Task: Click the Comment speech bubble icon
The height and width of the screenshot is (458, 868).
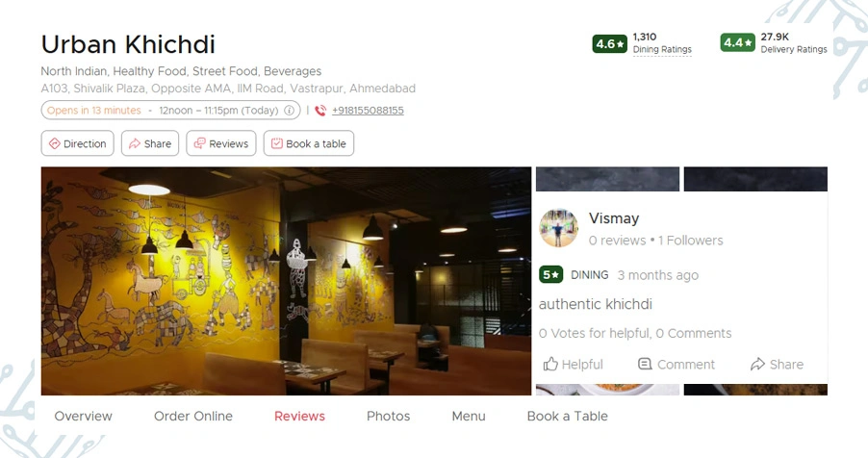Action: click(x=645, y=364)
